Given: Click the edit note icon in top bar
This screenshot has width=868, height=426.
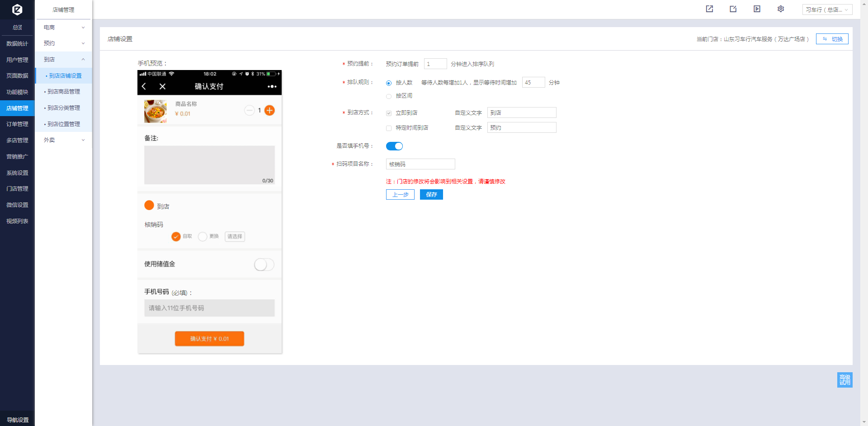Looking at the screenshot, I should (733, 9).
